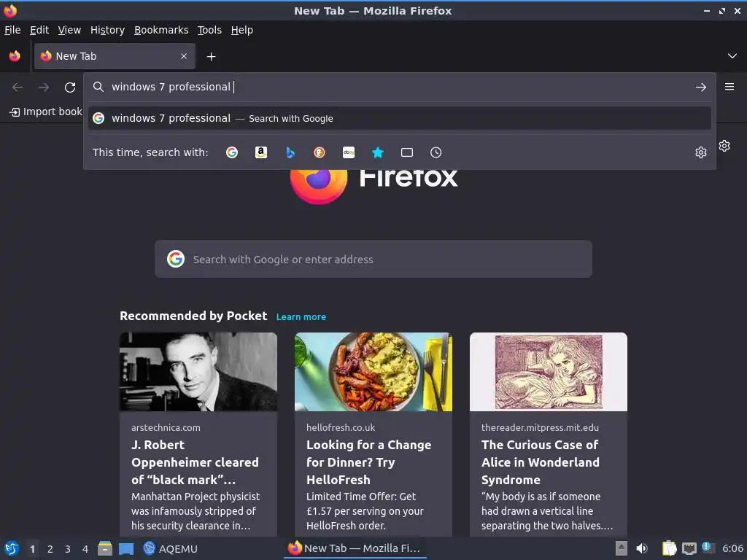The height and width of the screenshot is (560, 747).
Task: Close the New Tab tab
Action: tap(184, 56)
